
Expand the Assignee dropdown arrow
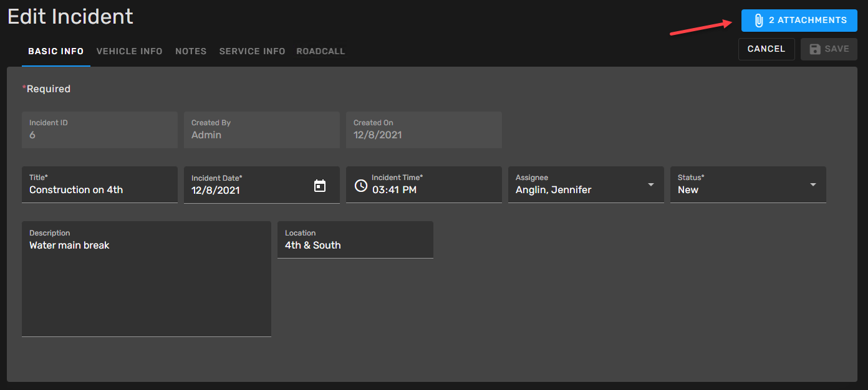coord(651,185)
